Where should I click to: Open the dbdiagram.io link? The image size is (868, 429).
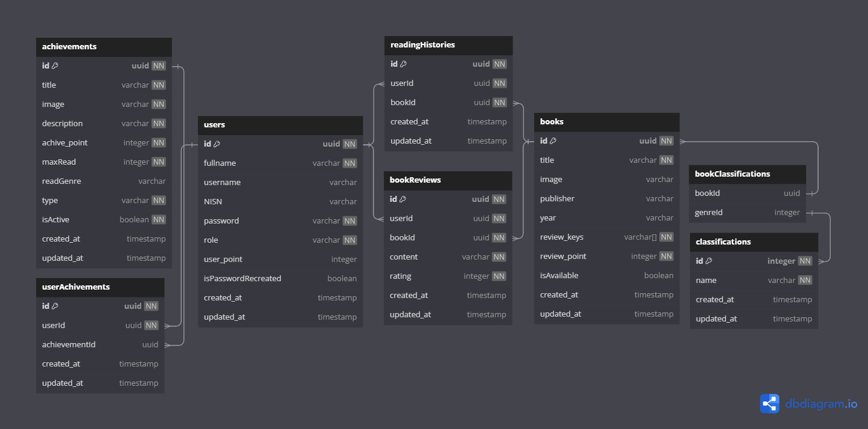820,404
